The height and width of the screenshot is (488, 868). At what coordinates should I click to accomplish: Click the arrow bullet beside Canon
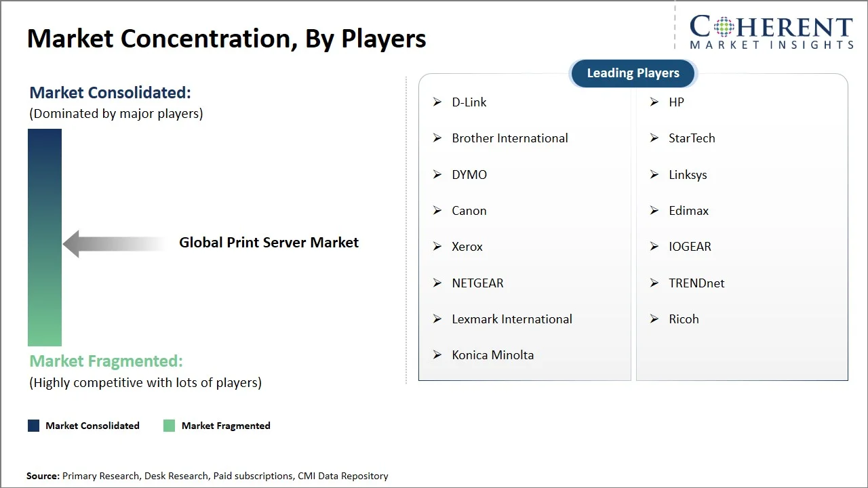[437, 211]
